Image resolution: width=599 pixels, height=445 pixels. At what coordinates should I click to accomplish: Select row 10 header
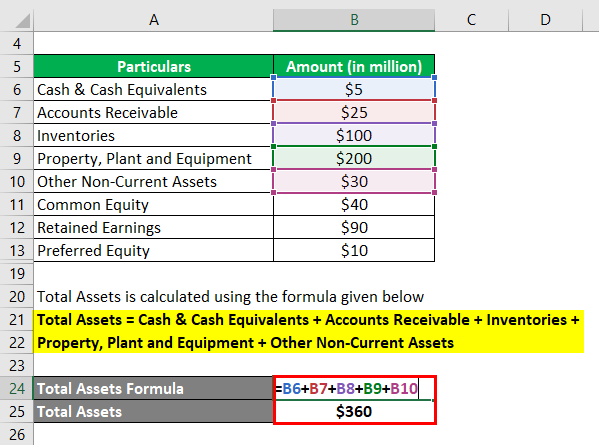16,181
